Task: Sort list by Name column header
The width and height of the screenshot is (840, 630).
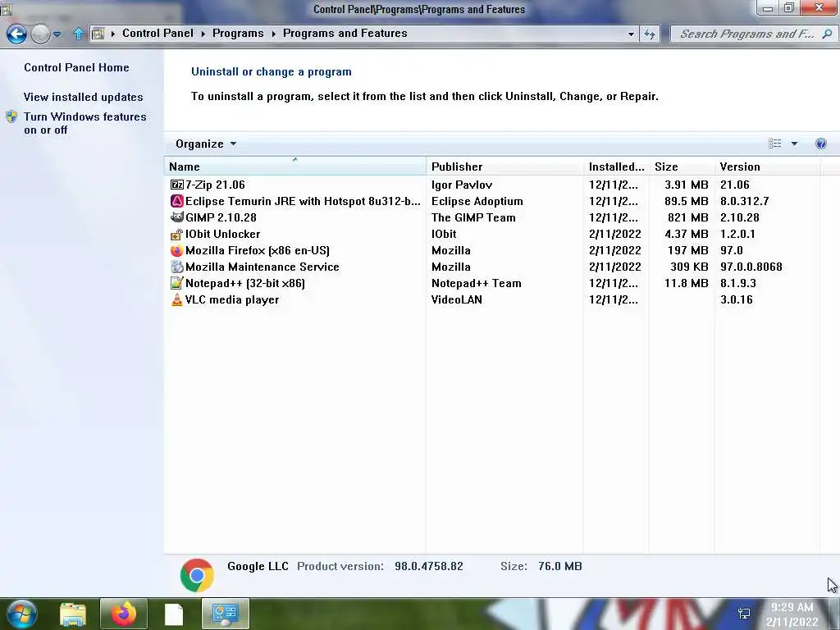Action: (295, 167)
